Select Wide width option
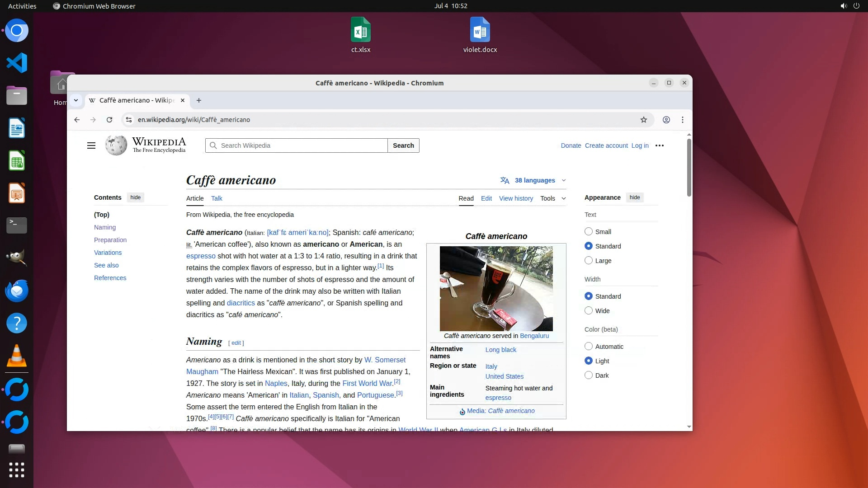 pyautogui.click(x=589, y=311)
